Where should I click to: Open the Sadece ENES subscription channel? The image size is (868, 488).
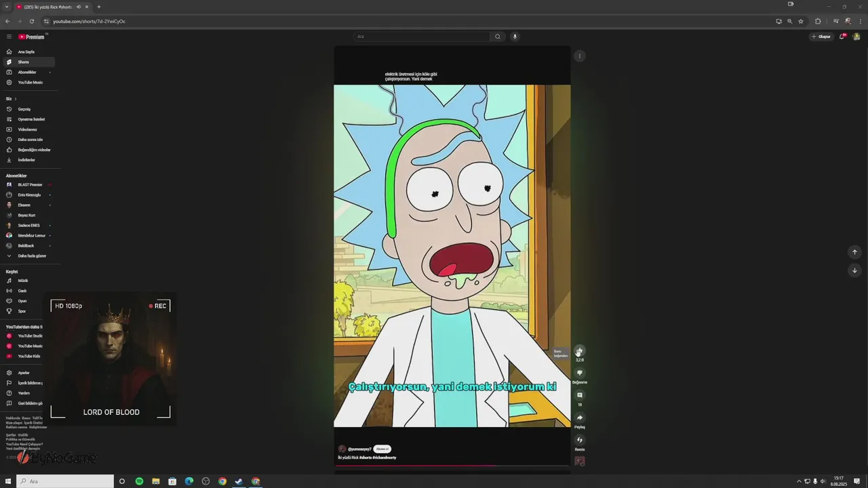(x=29, y=225)
